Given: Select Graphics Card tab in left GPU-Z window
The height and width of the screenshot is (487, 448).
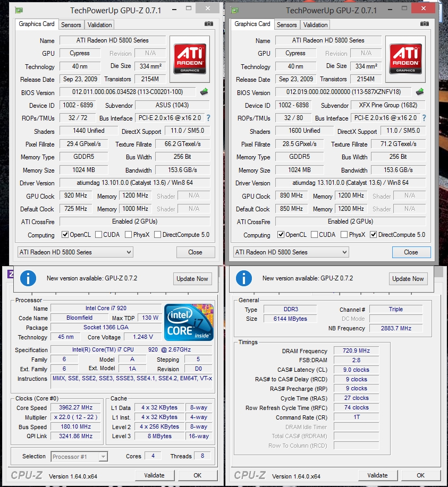Looking at the screenshot, I should [36, 24].
